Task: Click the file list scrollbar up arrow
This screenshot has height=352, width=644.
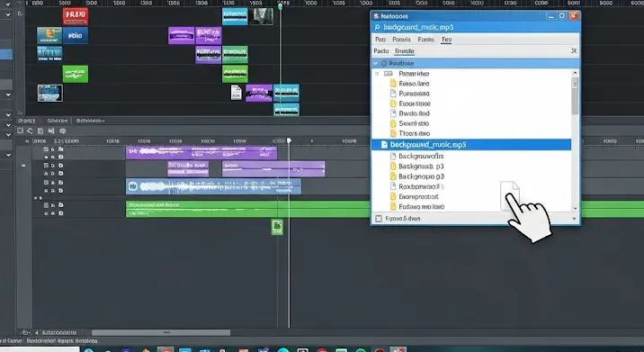Action: click(575, 73)
